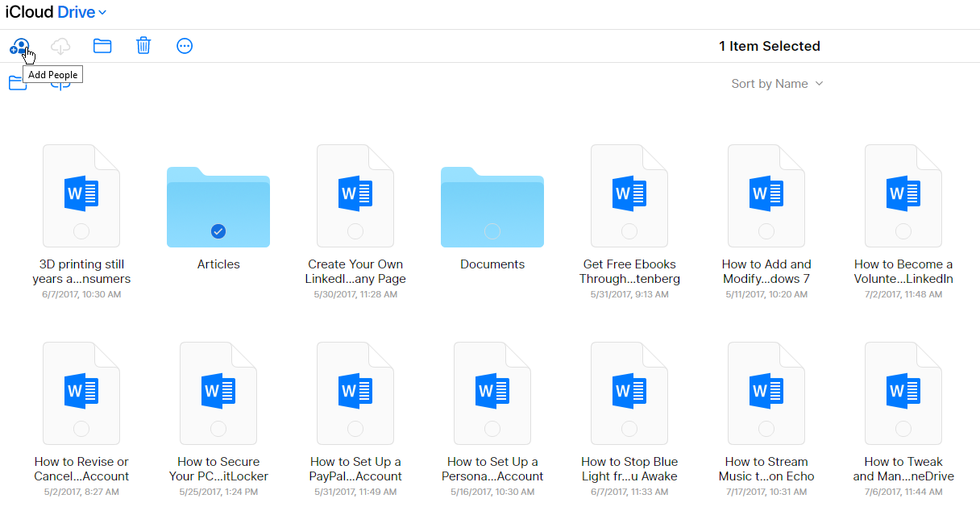The height and width of the screenshot is (507, 980).
Task: Tick the selection circle on the PayPal Account file
Action: (355, 429)
